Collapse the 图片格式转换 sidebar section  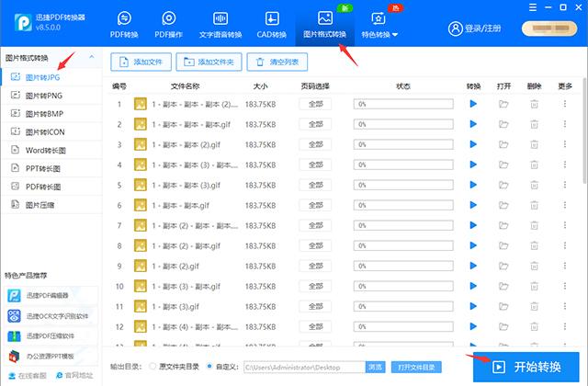[92, 57]
